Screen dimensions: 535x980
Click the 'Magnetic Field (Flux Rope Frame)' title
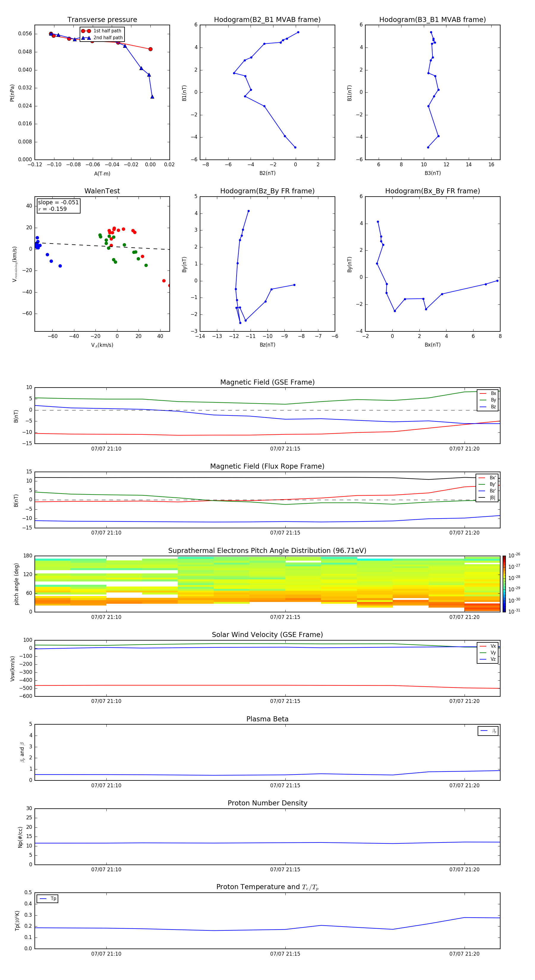point(267,467)
